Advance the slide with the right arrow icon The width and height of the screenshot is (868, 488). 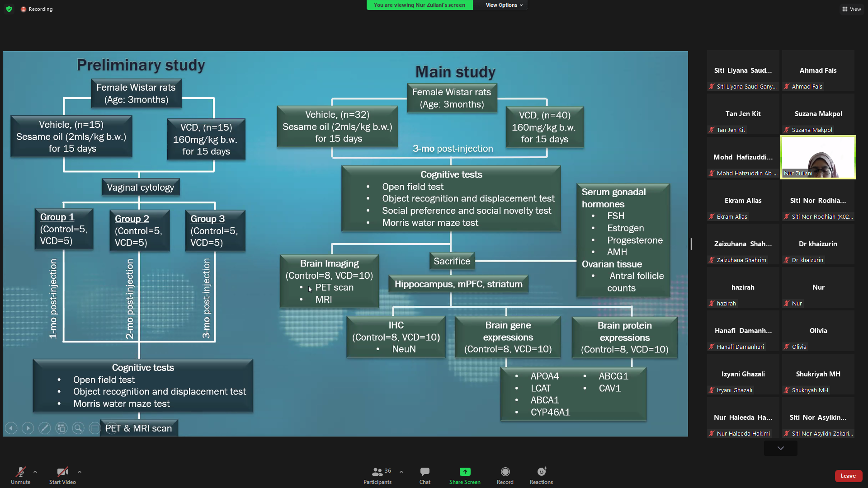[x=28, y=428]
